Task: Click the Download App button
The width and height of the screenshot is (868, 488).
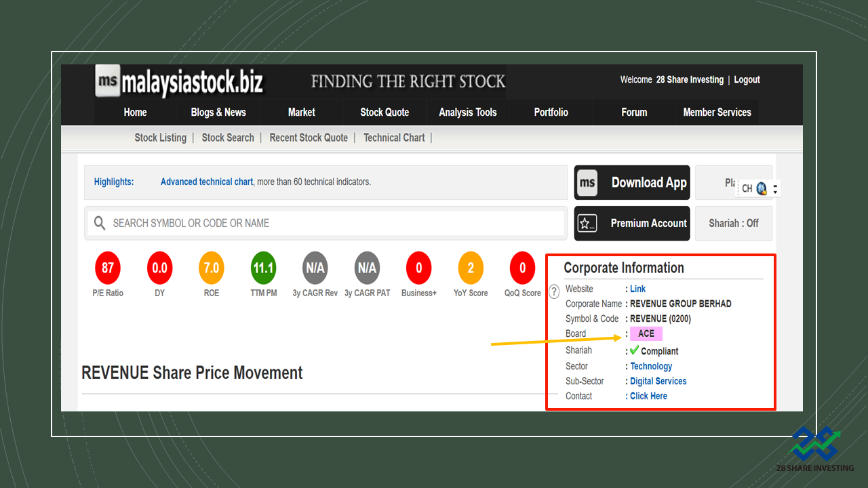Action: [632, 183]
